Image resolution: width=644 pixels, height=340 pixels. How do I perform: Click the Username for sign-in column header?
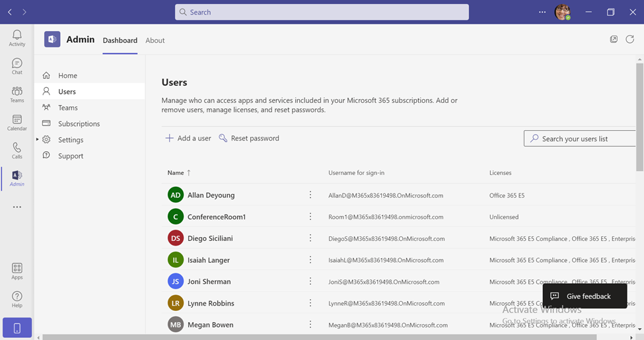click(x=357, y=173)
